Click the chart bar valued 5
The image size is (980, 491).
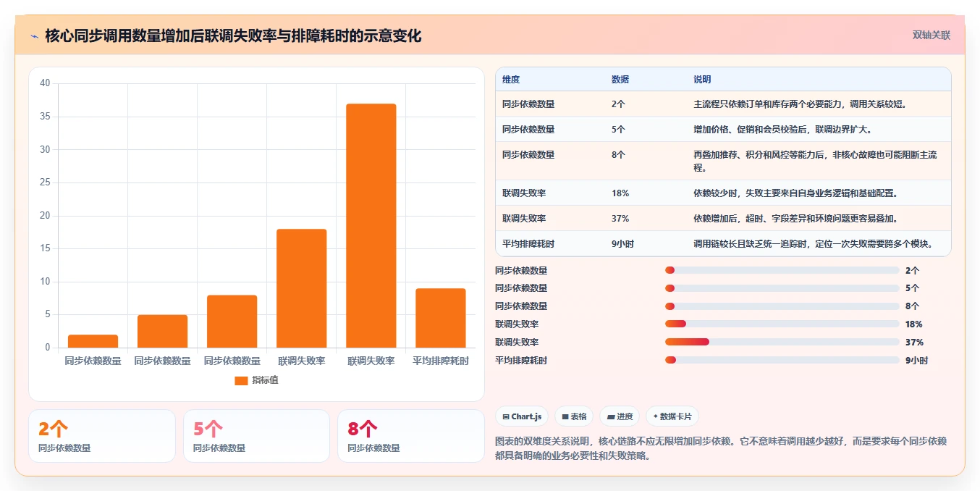click(x=162, y=331)
